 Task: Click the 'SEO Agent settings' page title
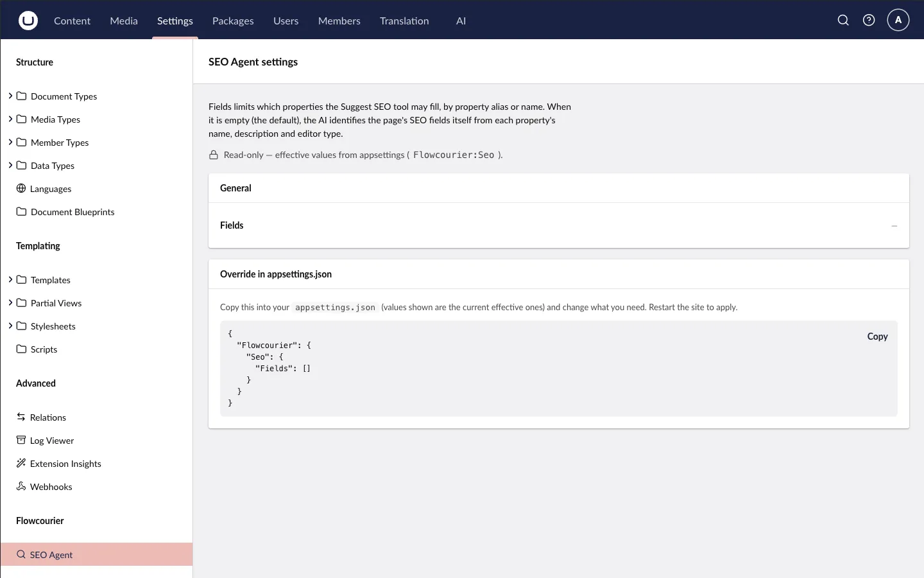253,62
